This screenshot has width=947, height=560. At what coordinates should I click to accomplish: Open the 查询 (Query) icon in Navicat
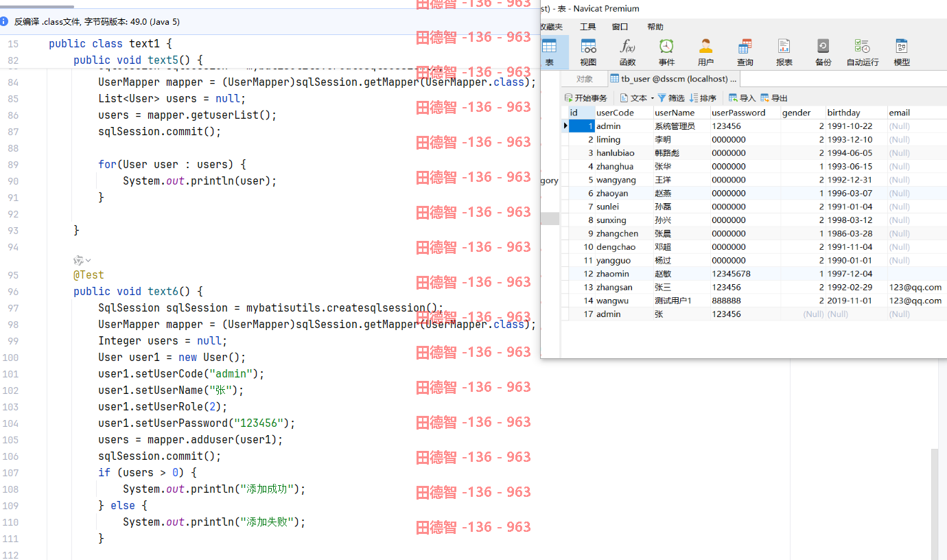pos(745,52)
